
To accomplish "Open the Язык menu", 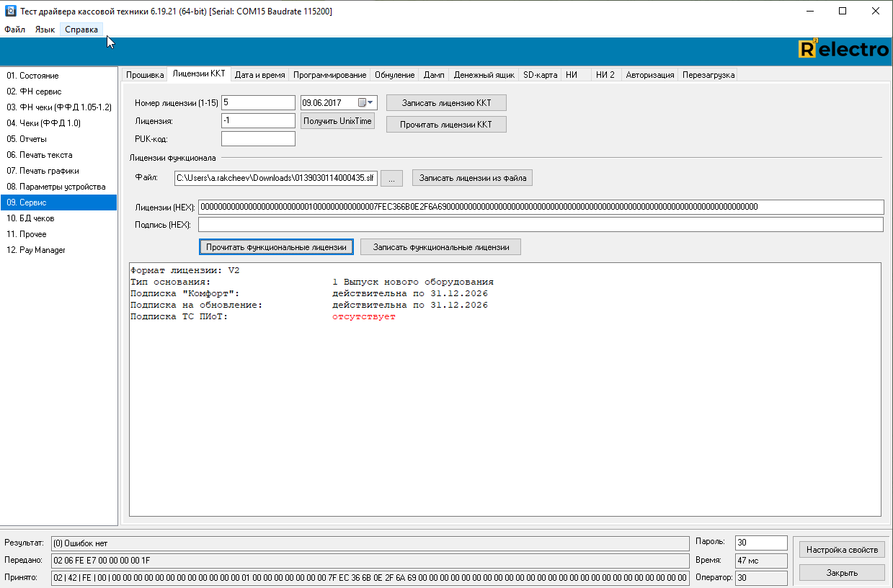I will pyautogui.click(x=45, y=30).
